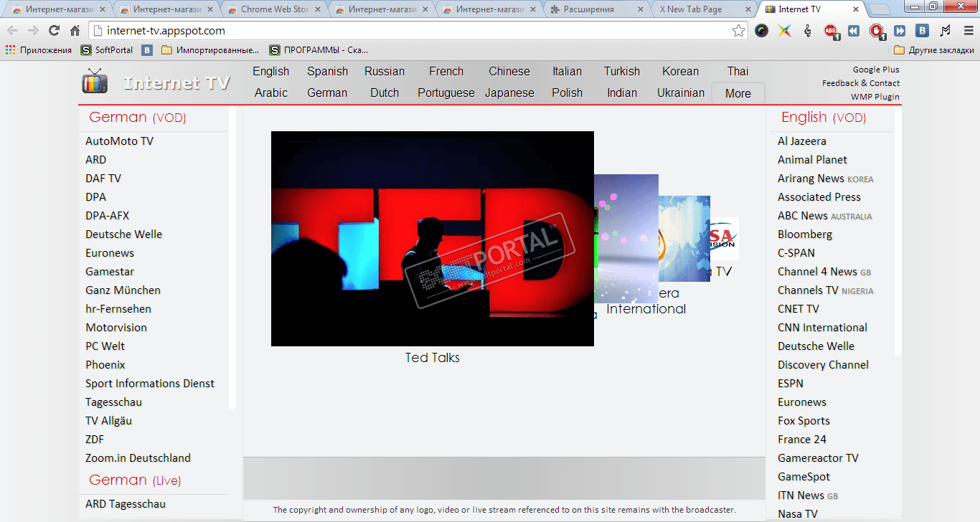Select the NASA TV thumbnail in carousel
980x522 pixels.
[723, 239]
